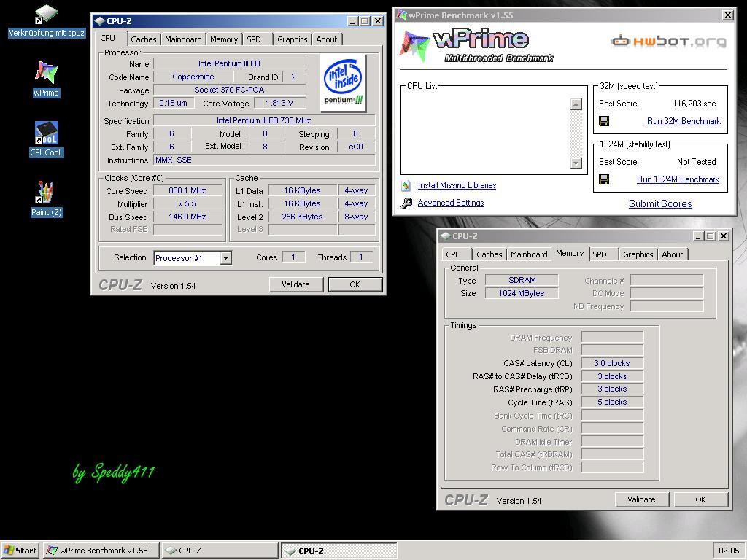Click the Install Missing Libraries link
747x560 pixels.
[x=457, y=185]
